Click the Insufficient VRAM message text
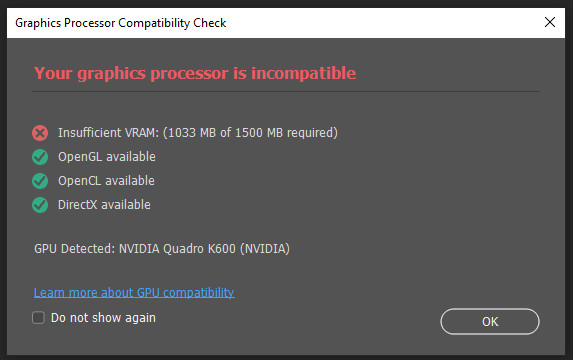The width and height of the screenshot is (573, 360). 198,133
